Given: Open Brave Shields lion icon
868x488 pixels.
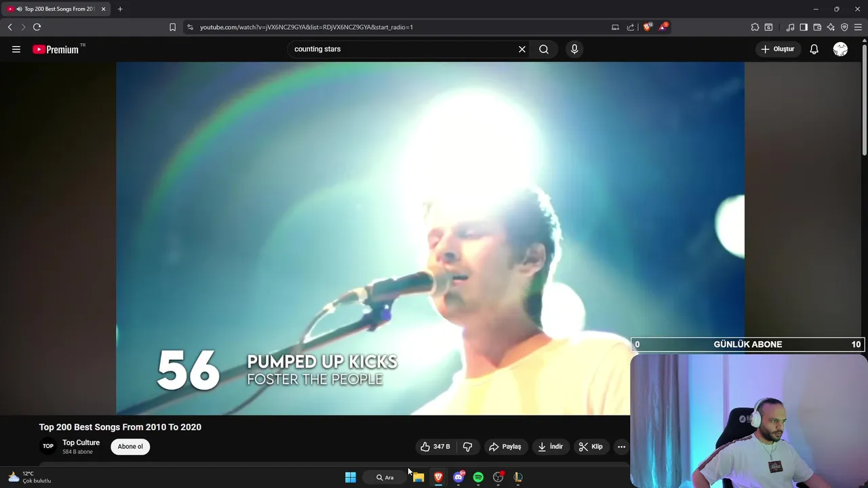Looking at the screenshot, I should coord(647,27).
